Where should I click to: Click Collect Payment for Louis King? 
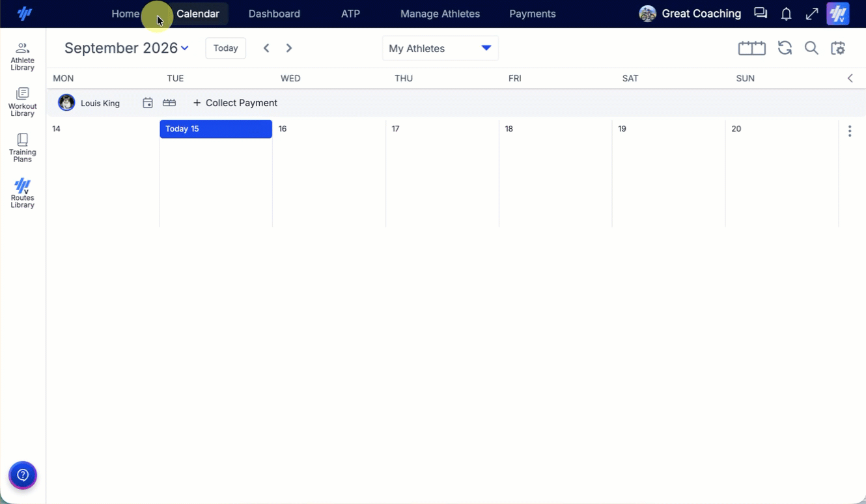pyautogui.click(x=235, y=103)
